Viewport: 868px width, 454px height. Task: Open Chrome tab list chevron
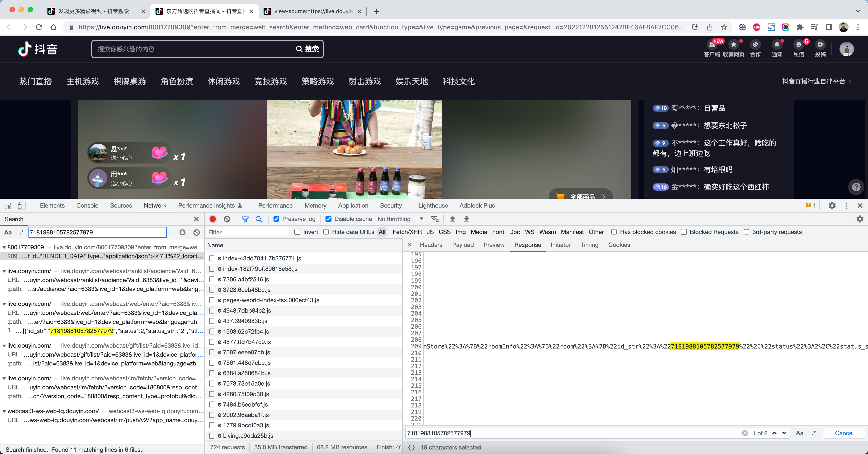(x=858, y=11)
